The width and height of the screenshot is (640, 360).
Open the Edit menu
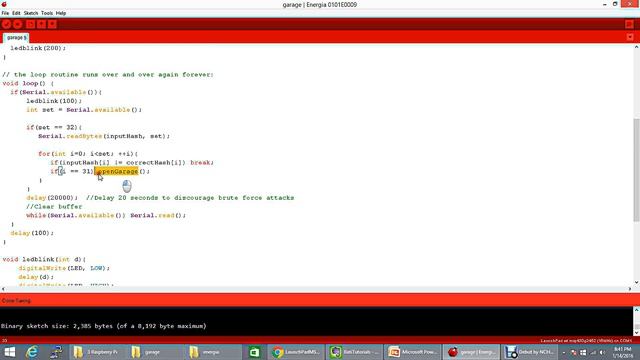coord(16,13)
